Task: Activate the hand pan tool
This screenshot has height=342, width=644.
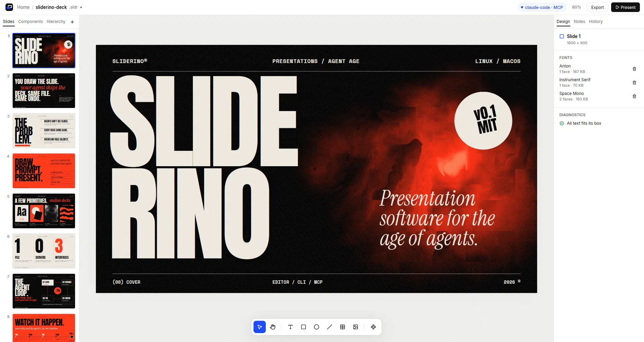Action: (273, 327)
